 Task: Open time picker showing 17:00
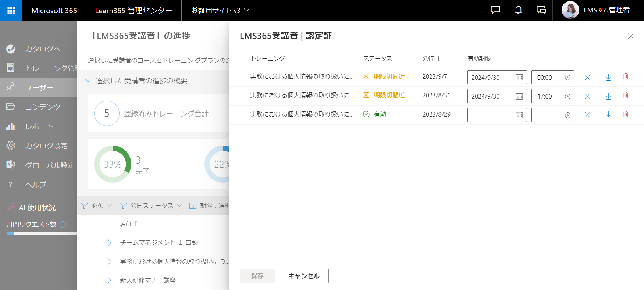click(x=567, y=96)
